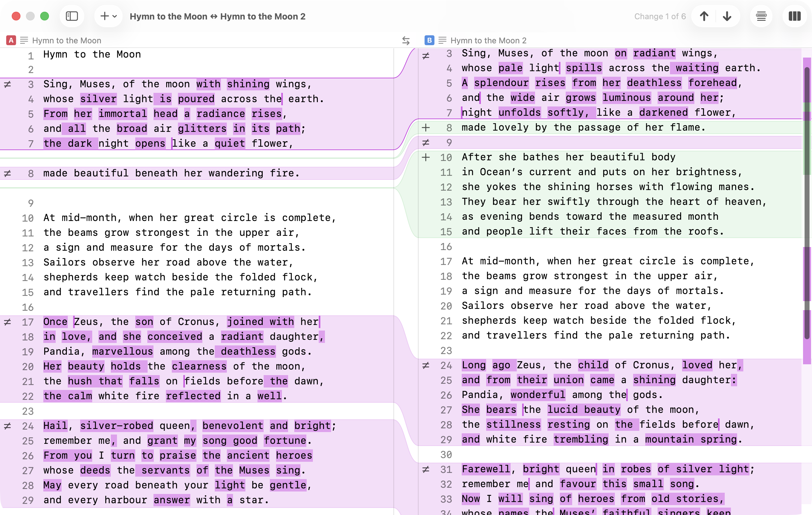Click the window title Hymn to the Moon comparison

coord(218,16)
